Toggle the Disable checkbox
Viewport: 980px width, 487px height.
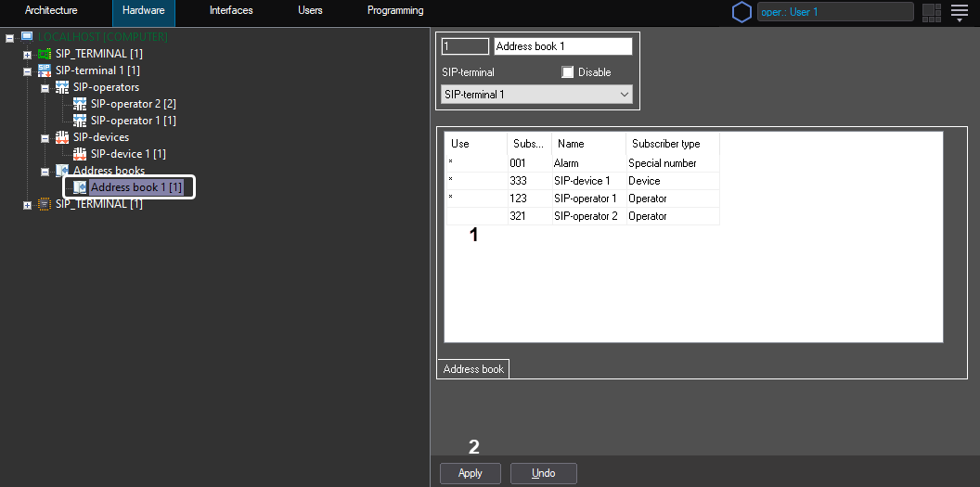(568, 72)
